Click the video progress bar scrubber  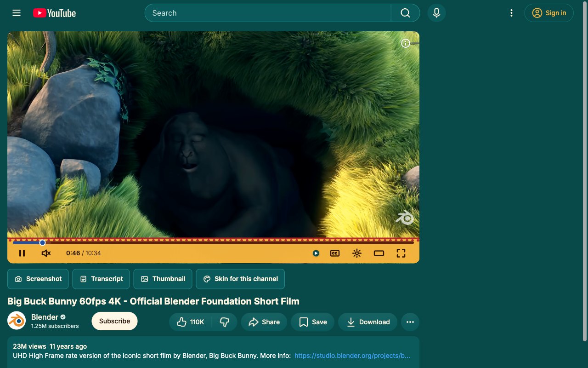click(42, 242)
